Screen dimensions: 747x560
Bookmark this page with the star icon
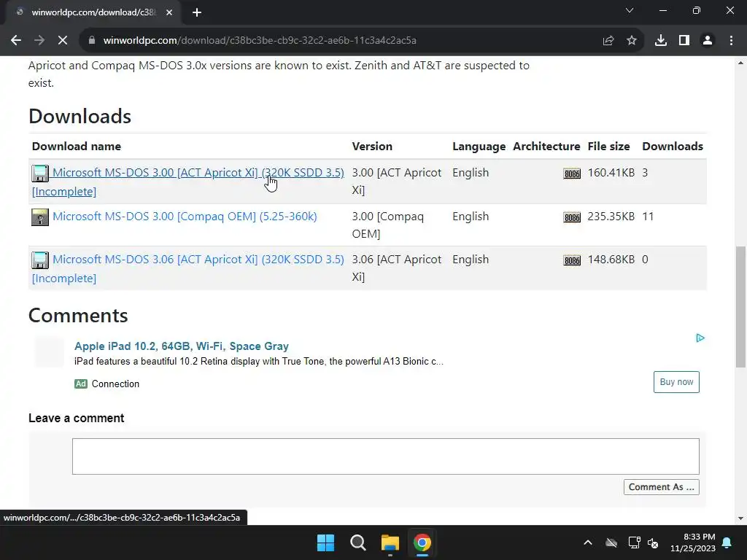point(632,41)
